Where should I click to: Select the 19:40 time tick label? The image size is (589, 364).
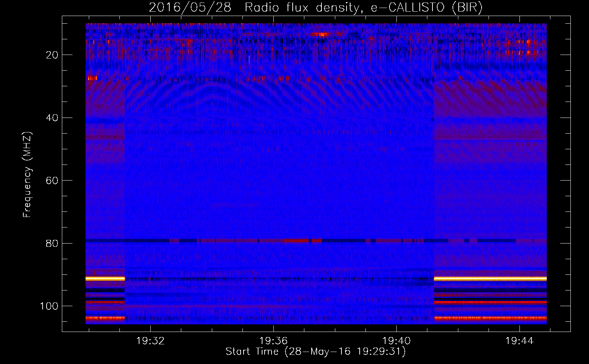click(x=396, y=341)
